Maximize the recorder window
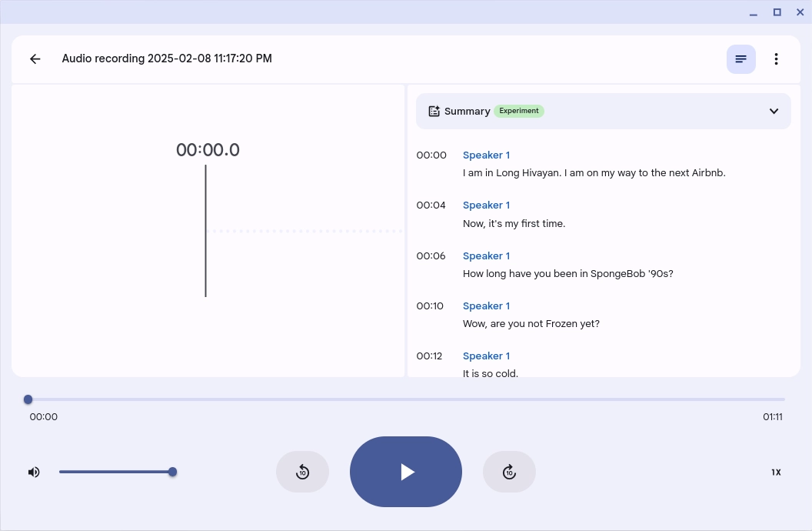The image size is (812, 531). pyautogui.click(x=777, y=12)
